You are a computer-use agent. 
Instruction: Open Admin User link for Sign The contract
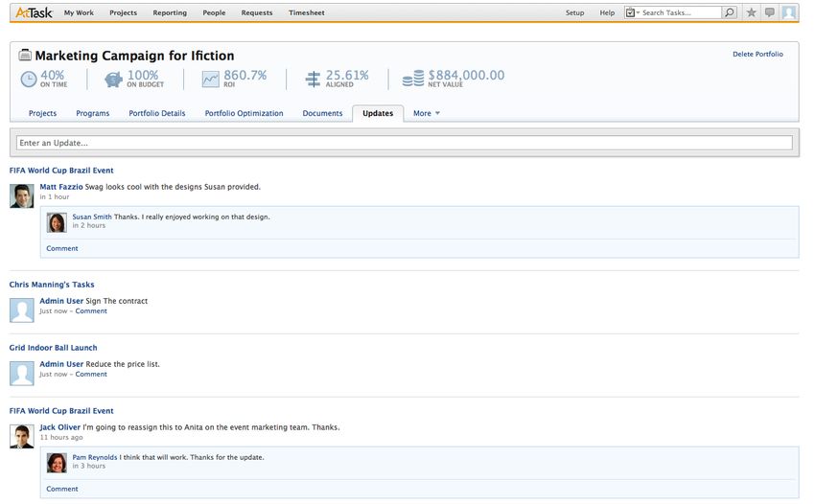tap(61, 302)
